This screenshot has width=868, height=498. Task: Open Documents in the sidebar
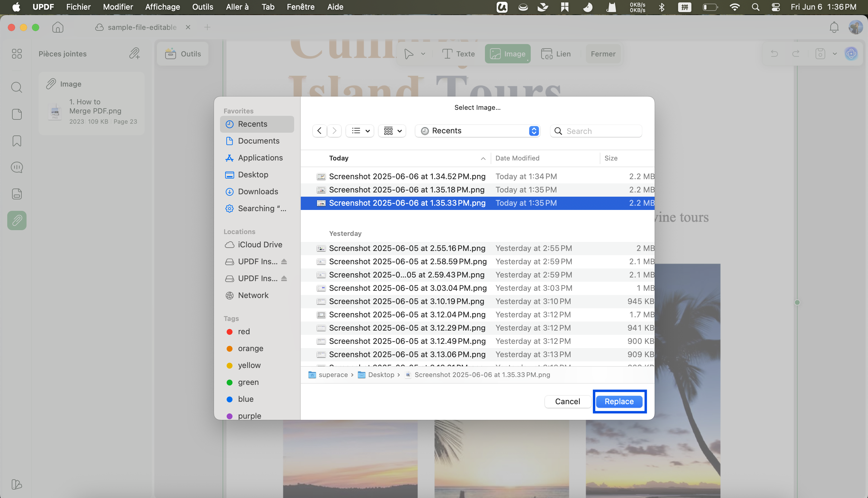[257, 141]
